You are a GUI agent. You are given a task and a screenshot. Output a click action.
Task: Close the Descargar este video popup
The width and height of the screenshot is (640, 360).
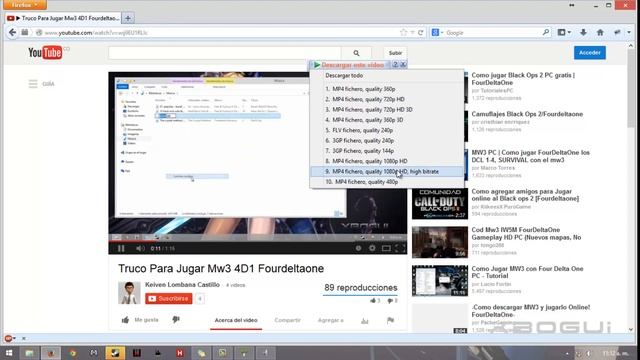pyautogui.click(x=403, y=64)
